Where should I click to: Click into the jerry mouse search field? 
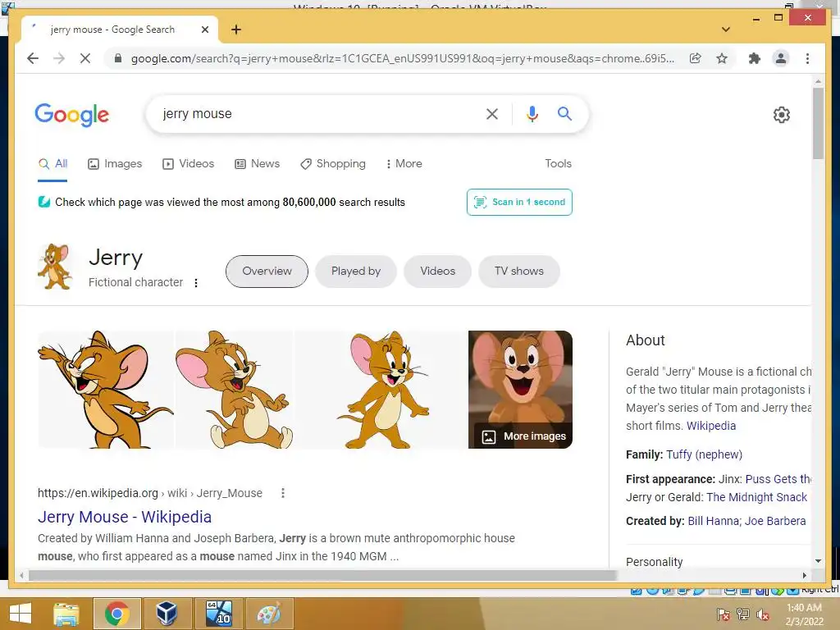coord(316,113)
